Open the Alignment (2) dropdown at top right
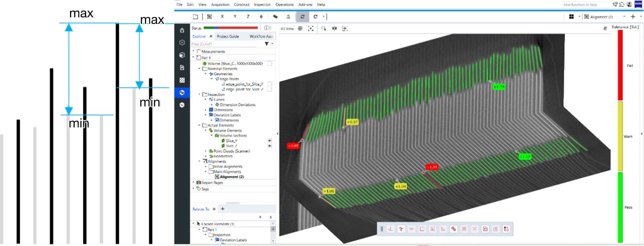 (624, 17)
